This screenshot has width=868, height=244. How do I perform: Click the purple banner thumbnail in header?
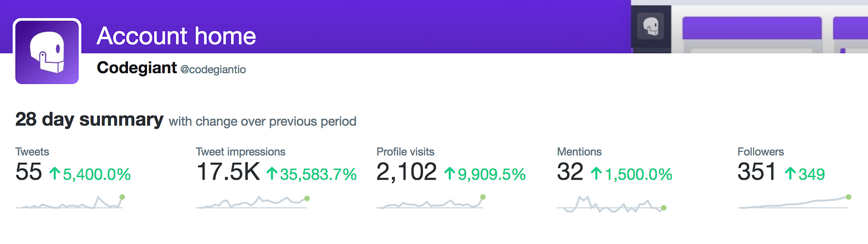[x=752, y=28]
